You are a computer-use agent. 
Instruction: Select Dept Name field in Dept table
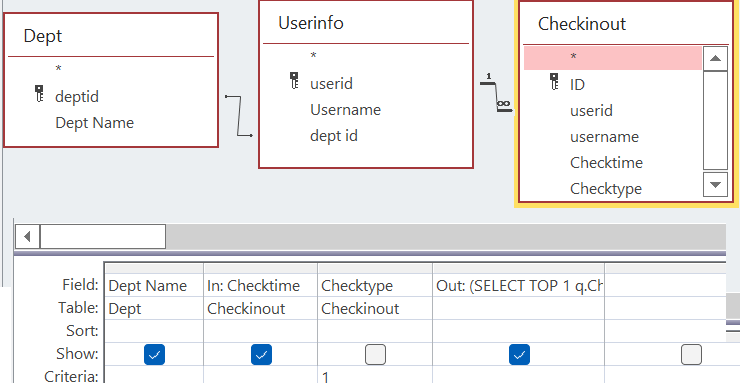tap(94, 123)
